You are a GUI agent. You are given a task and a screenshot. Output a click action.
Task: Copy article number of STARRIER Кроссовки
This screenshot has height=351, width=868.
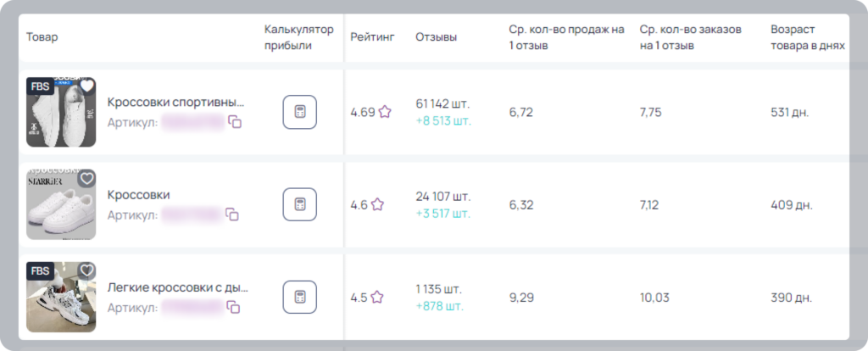[x=232, y=214]
